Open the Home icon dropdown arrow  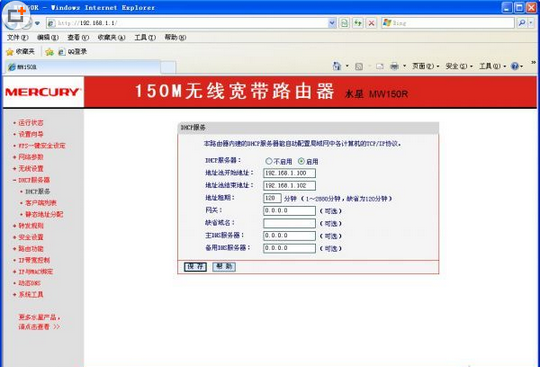(347, 66)
